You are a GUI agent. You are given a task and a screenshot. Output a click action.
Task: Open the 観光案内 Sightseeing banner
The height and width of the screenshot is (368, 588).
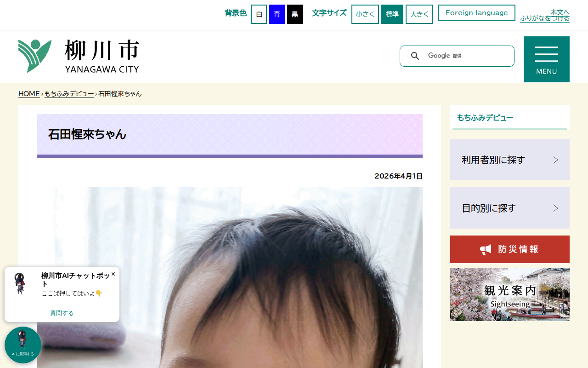[510, 295]
